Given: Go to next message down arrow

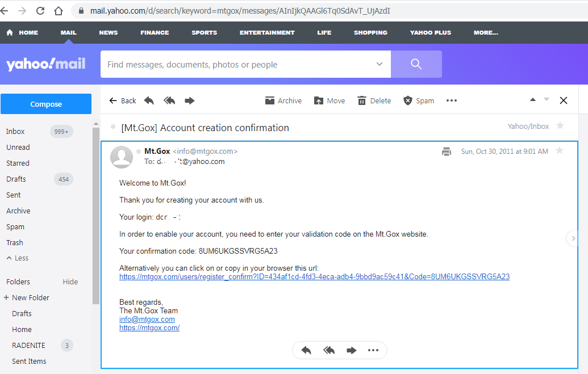Looking at the screenshot, I should pos(547,100).
